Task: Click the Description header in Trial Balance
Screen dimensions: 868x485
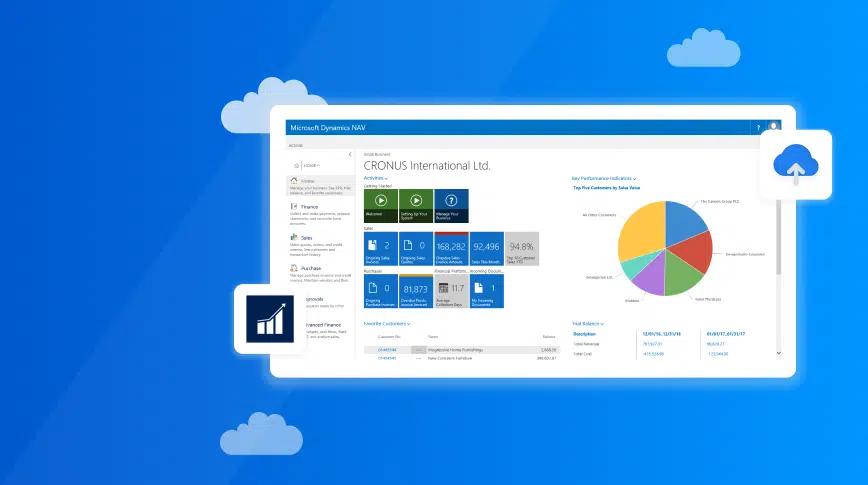Action: (585, 334)
